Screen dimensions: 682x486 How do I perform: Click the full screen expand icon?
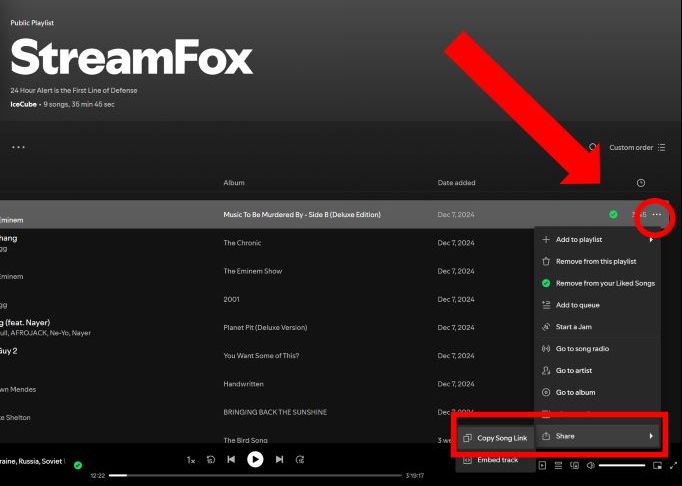[x=674, y=466]
